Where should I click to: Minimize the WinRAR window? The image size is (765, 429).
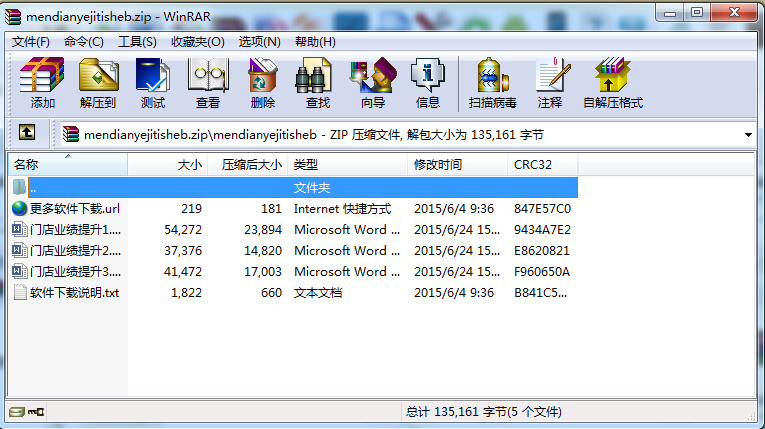tap(670, 13)
